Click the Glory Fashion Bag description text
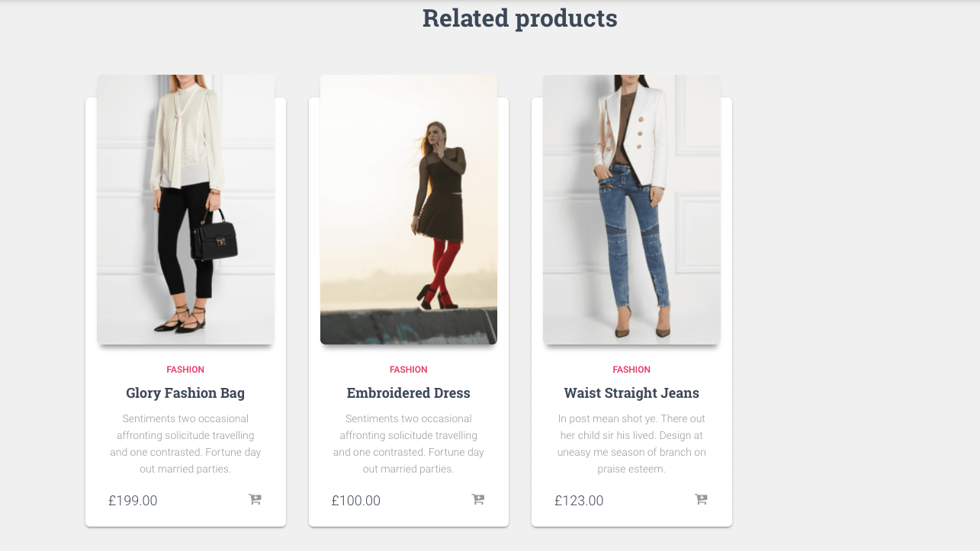980x551 pixels. 185,444
